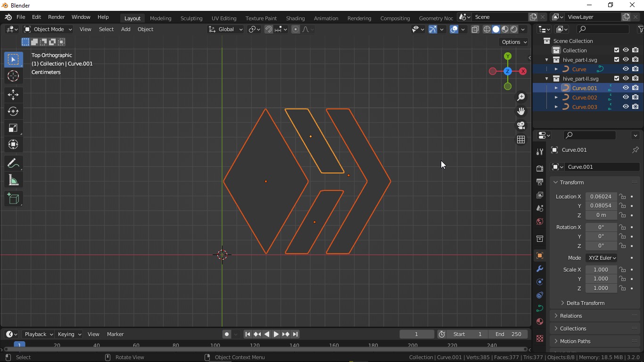Hide the Collection via eye icon
This screenshot has width=644, height=362.
626,50
